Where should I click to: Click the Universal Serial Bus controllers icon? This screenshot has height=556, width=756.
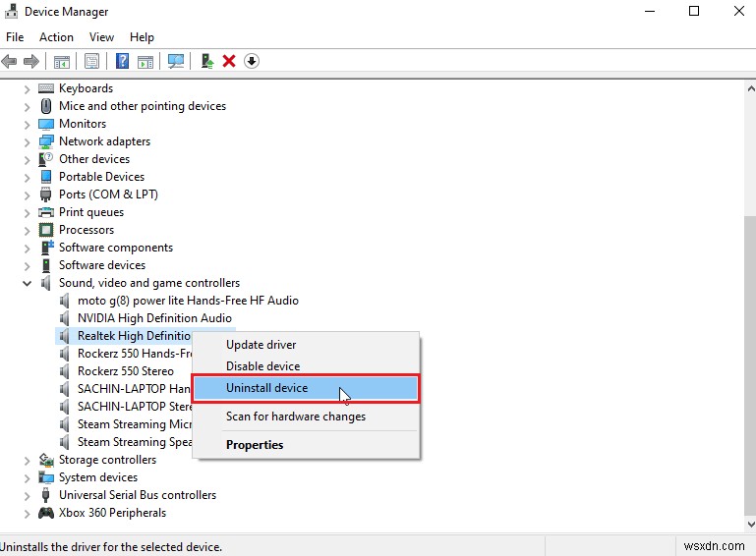(46, 495)
